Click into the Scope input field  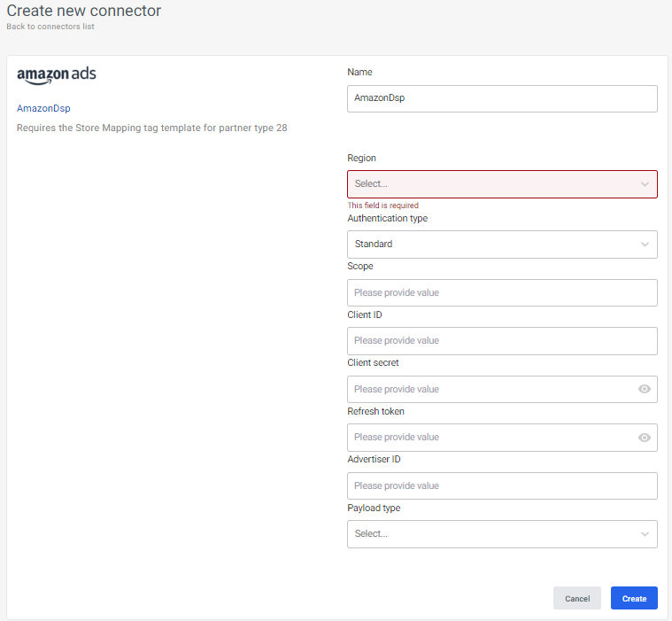coord(502,293)
